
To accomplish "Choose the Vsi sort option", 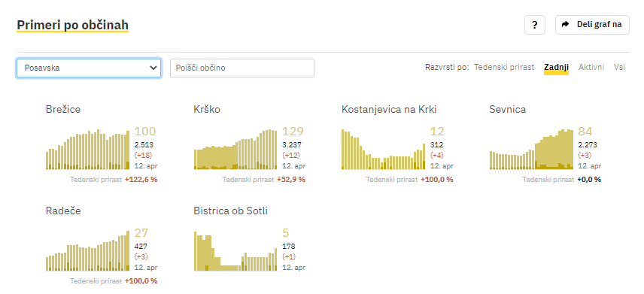I will [x=619, y=67].
